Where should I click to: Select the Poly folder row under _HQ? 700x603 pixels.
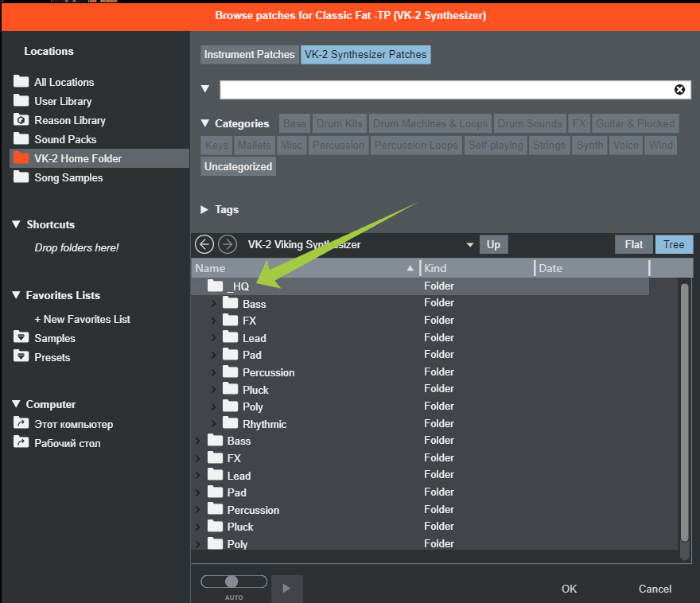420,407
